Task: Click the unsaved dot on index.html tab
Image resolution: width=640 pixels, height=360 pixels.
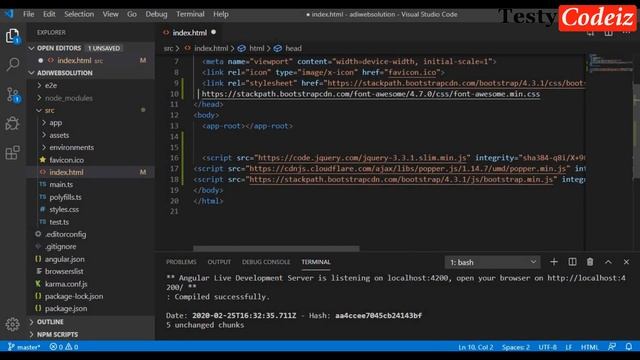Action: click(x=213, y=32)
